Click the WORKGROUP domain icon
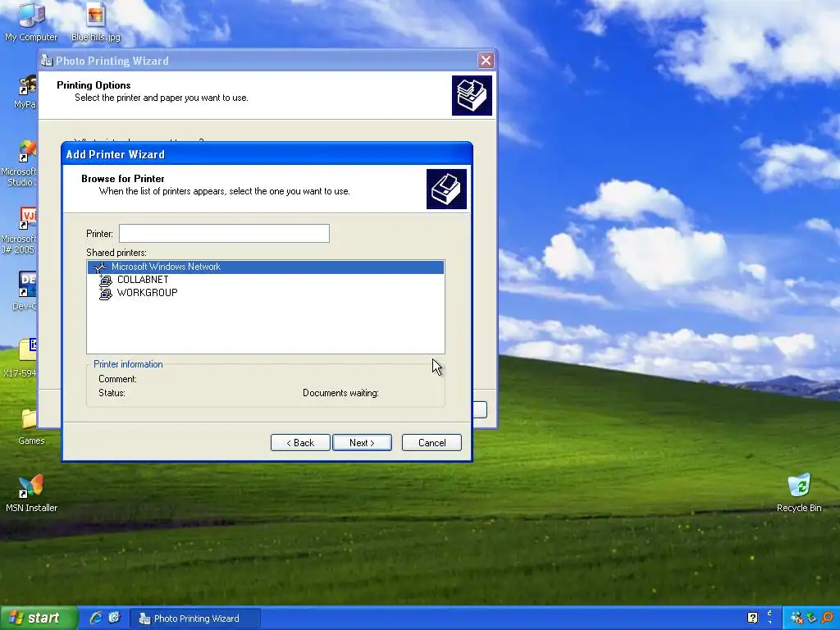 point(106,293)
